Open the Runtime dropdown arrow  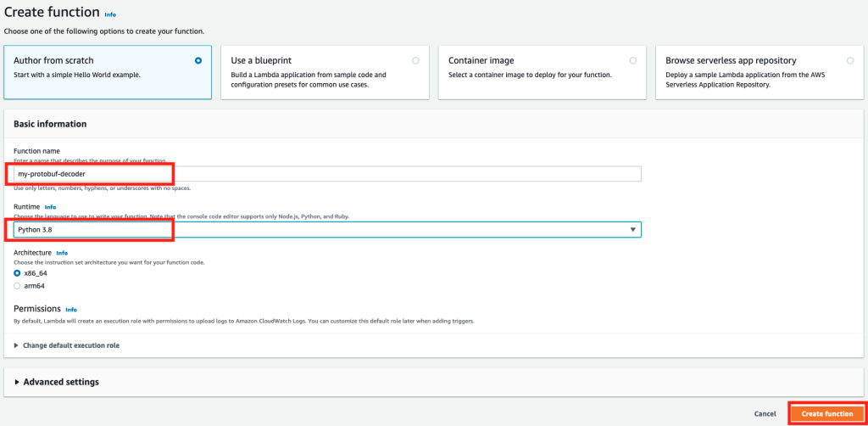tap(632, 230)
